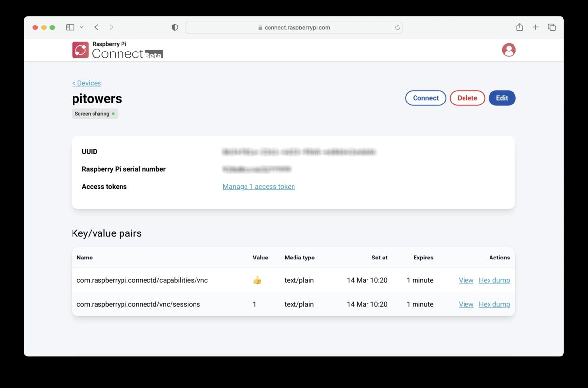Click Set at time in capabilities/vnc row
The width and height of the screenshot is (588, 388).
(x=367, y=280)
